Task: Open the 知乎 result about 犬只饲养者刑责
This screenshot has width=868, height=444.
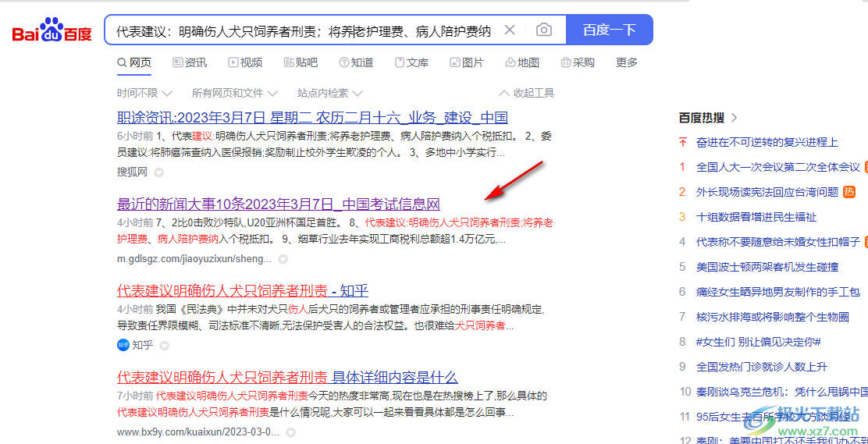Action: [x=243, y=290]
